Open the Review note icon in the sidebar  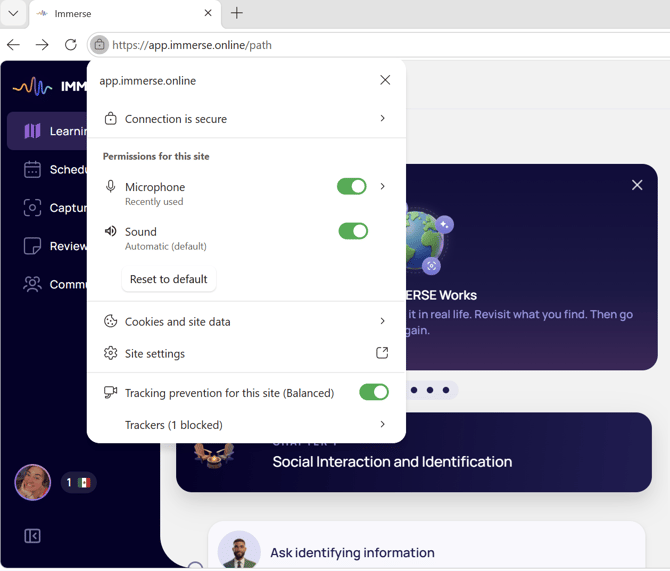pos(32,246)
